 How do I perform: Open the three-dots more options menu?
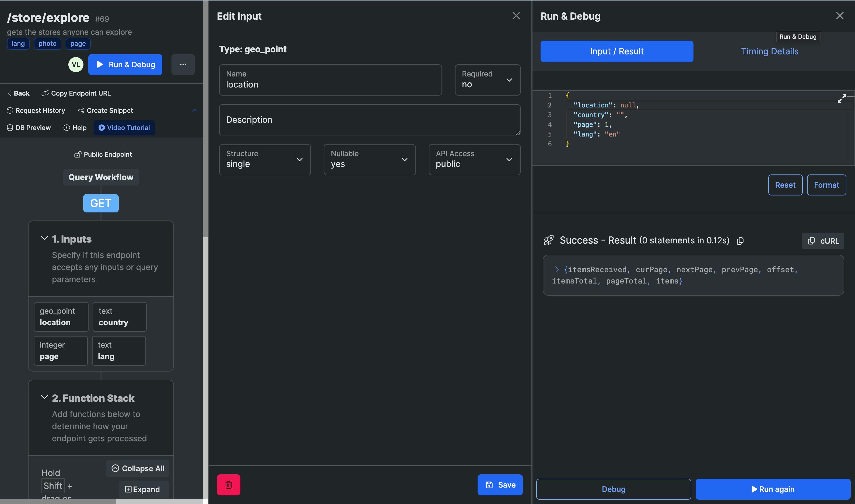pyautogui.click(x=183, y=65)
